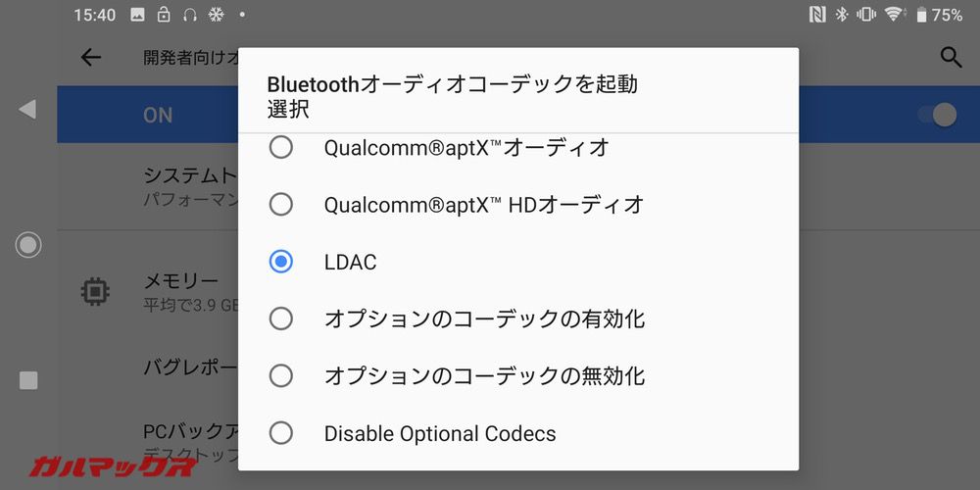
Task: Select Disable Optional Codecs radio button
Action: pyautogui.click(x=281, y=433)
